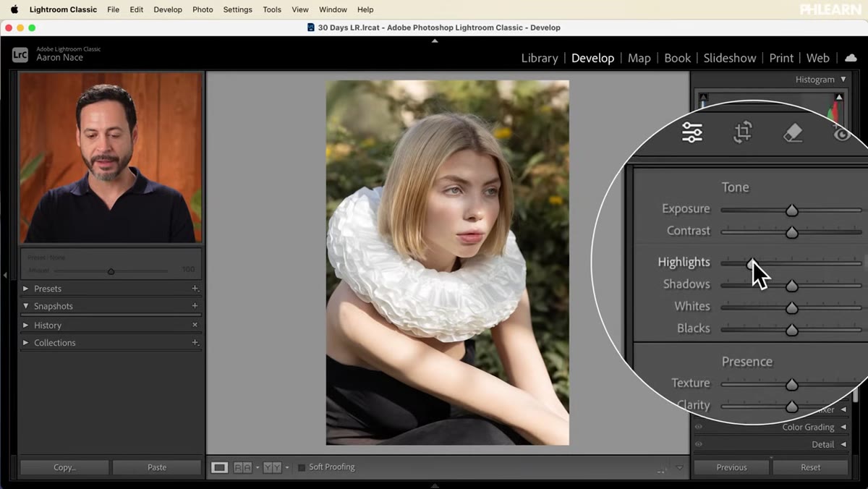Hide the top module picker panel
868x489 pixels.
coord(435,41)
